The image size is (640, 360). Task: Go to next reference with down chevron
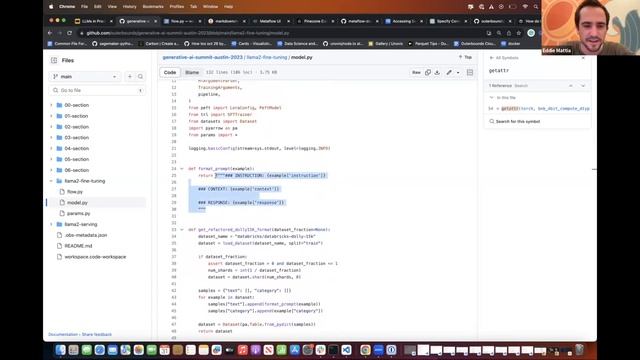tap(583, 86)
